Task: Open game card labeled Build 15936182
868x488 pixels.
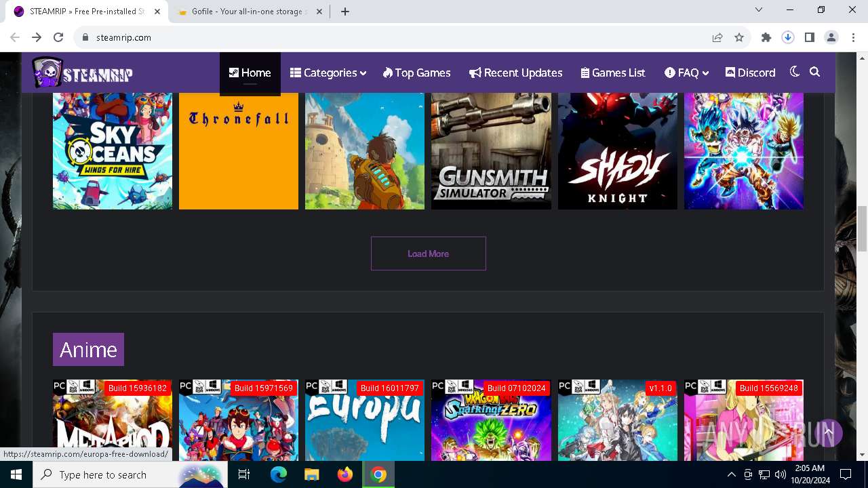Action: [x=113, y=420]
